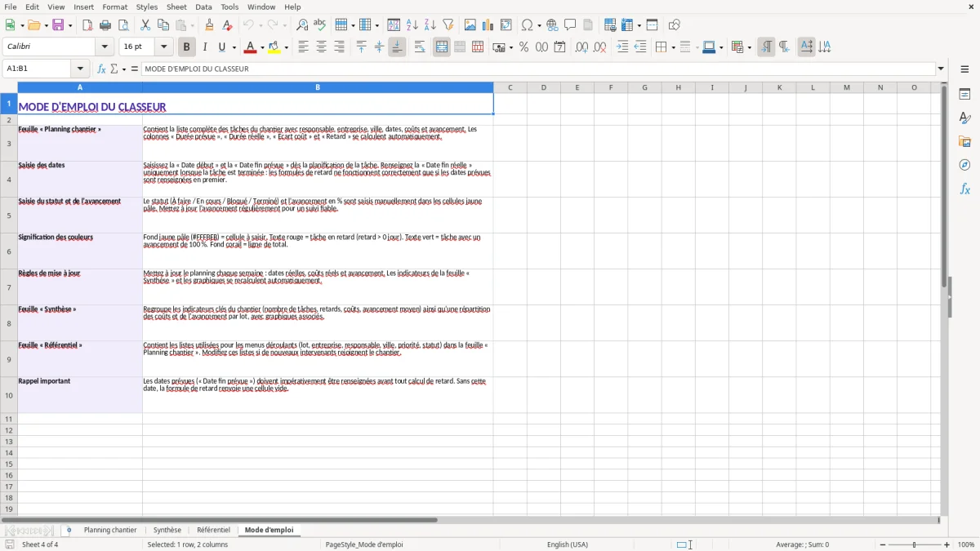This screenshot has width=980, height=551.
Task: Open underline style dropdown arrow
Action: coord(234,47)
